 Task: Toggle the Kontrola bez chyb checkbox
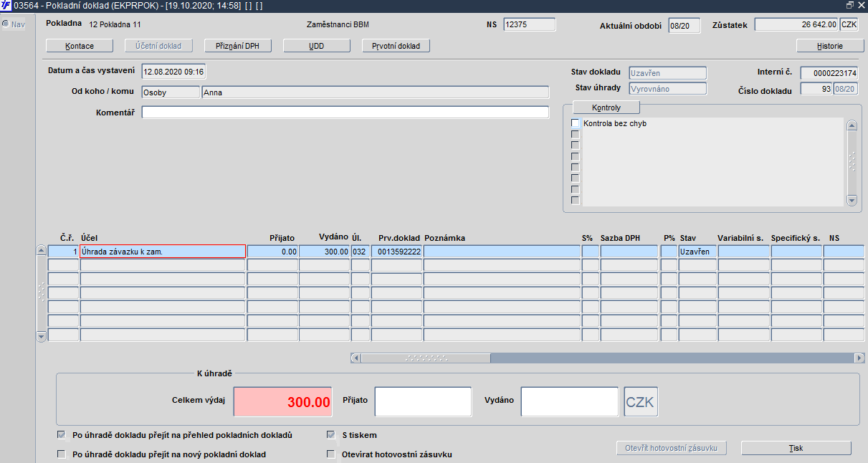[575, 123]
